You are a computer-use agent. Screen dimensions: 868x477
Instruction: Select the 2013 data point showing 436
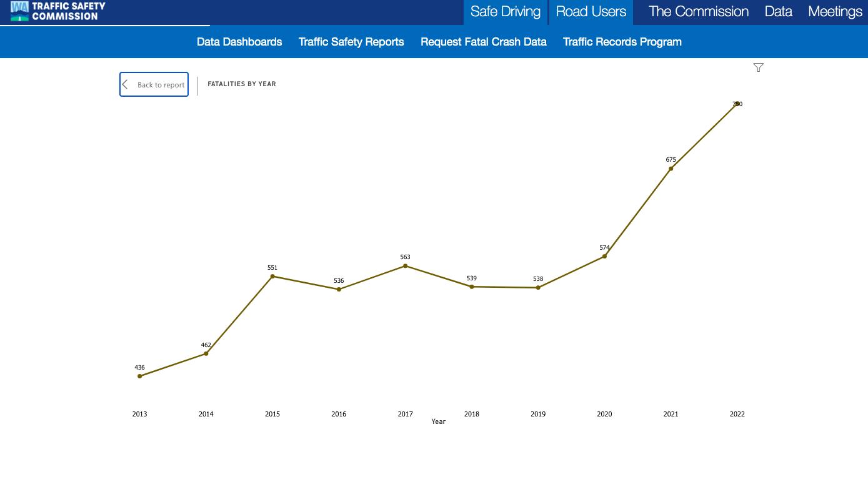pyautogui.click(x=140, y=376)
